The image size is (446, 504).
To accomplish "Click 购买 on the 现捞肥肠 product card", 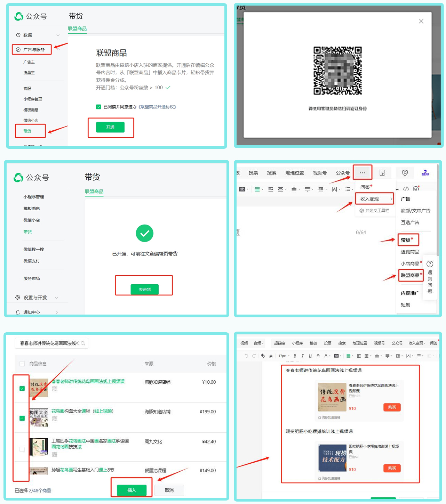I will point(392,468).
